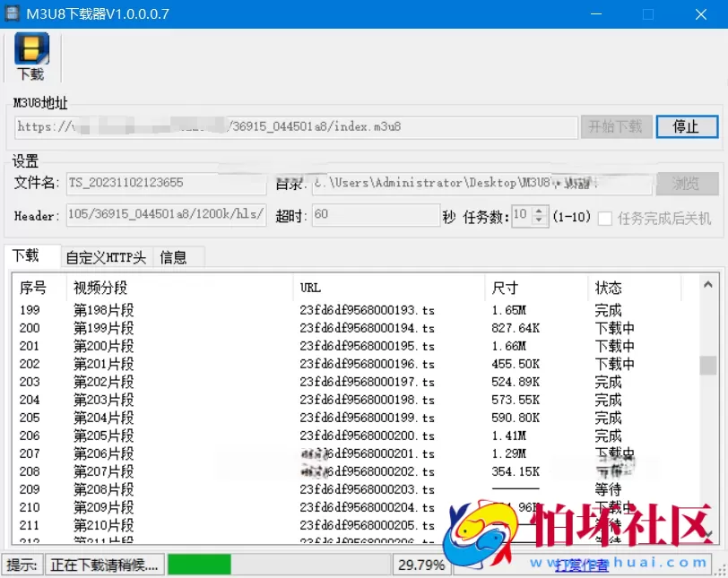Click the 文件名 filename input box
The image size is (728, 578).
(166, 184)
